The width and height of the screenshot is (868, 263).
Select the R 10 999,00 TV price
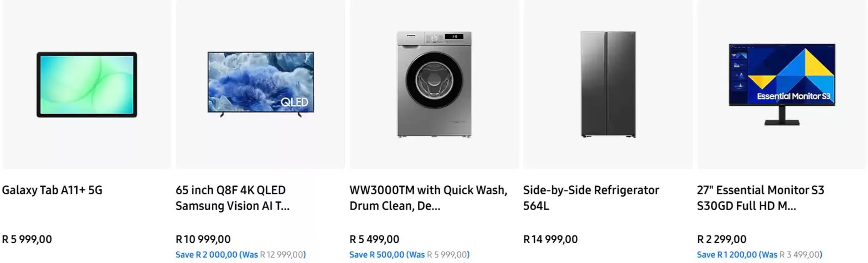click(x=203, y=239)
